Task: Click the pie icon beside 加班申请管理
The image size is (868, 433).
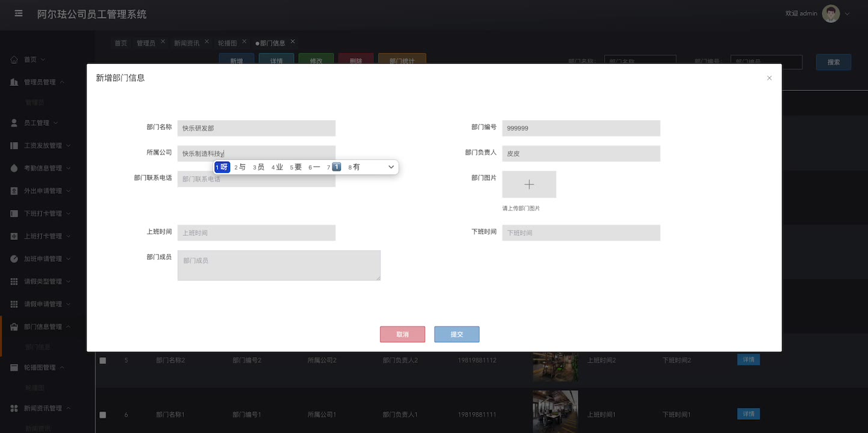Action: 14,259
